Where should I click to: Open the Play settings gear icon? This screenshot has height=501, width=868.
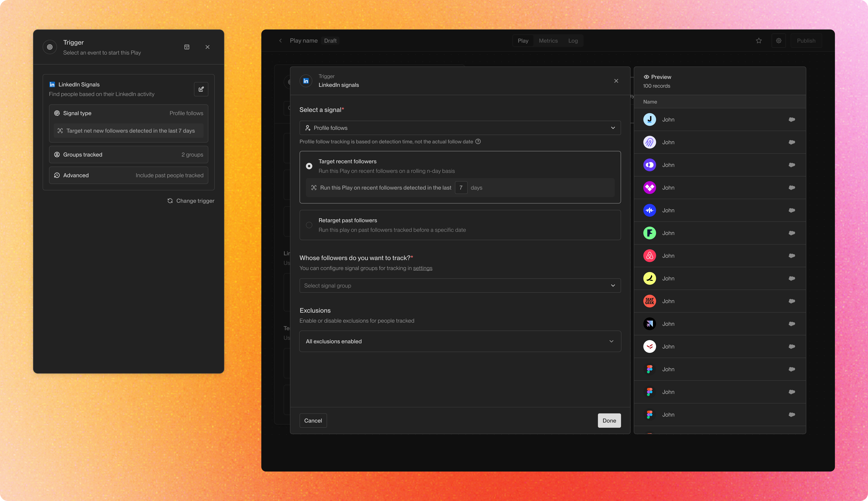pos(779,41)
